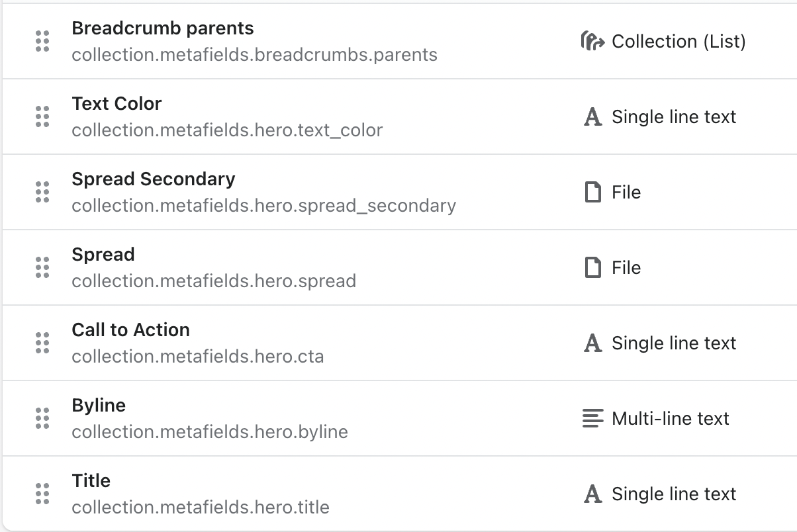This screenshot has width=797, height=532.
Task: Click the drag handle for Text Color
Action: click(x=42, y=116)
